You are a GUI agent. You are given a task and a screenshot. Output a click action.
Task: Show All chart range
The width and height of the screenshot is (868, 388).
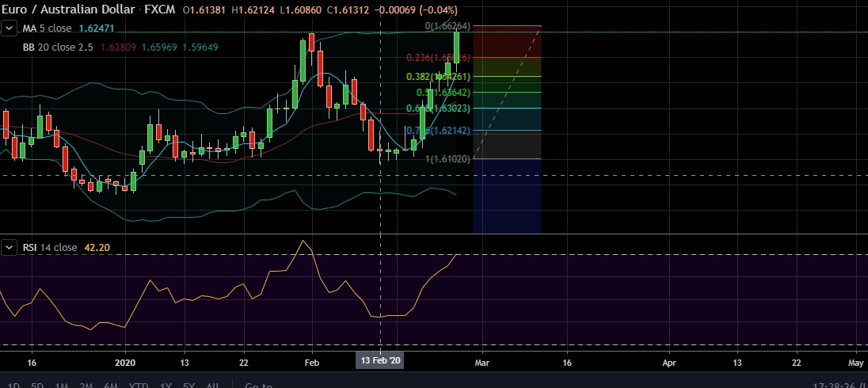click(x=212, y=386)
